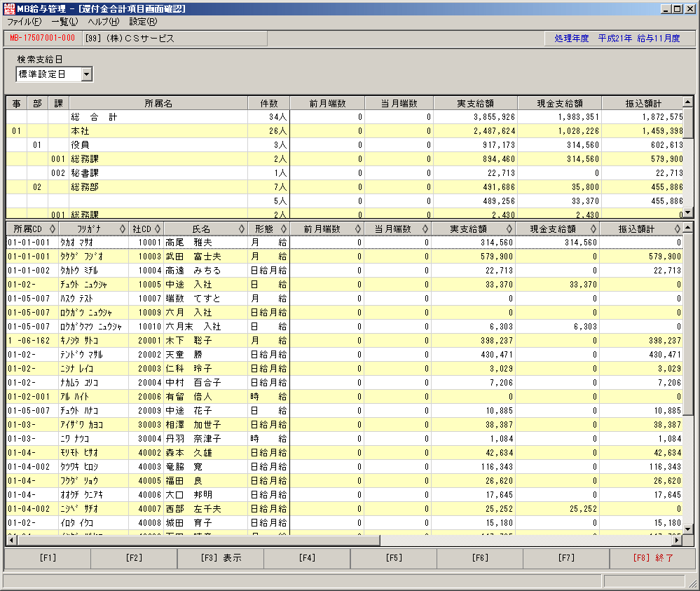Screen dimensions: 700x591
Task: Open the 一覧(L) menu
Action: pos(64,22)
